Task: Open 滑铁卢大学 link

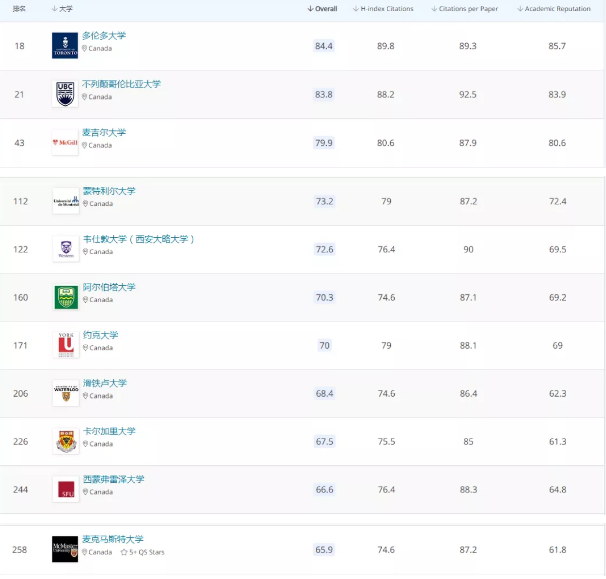Action: [x=105, y=383]
